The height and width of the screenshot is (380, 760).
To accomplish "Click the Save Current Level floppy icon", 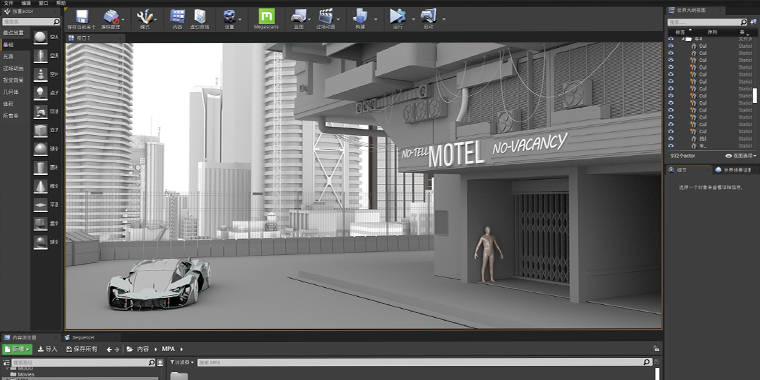I will click(x=81, y=16).
